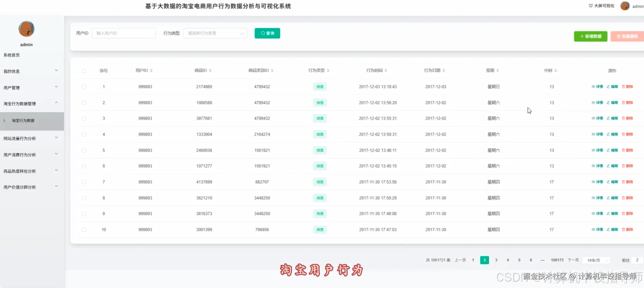This screenshot has width=644, height=288.
Task: Click the magnifier icon on 查询 button
Action: click(x=262, y=33)
